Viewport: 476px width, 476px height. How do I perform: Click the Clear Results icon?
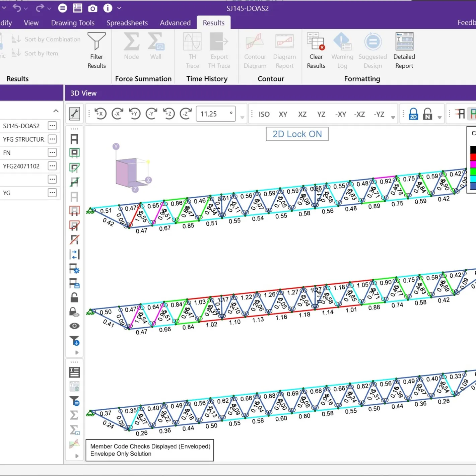pos(316,41)
